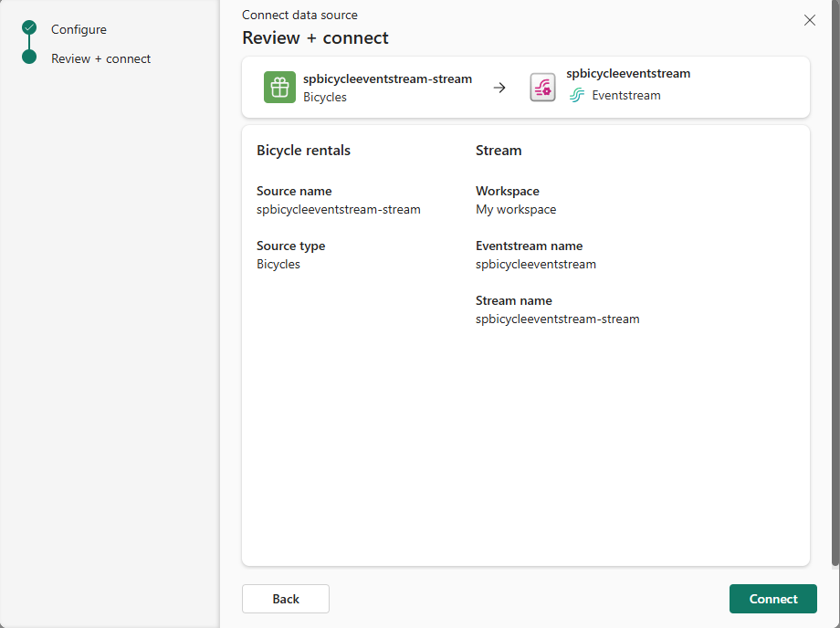Viewport: 840px width, 628px height.
Task: Click the bold spbicycleeventstream title in top card
Action: [x=628, y=73]
